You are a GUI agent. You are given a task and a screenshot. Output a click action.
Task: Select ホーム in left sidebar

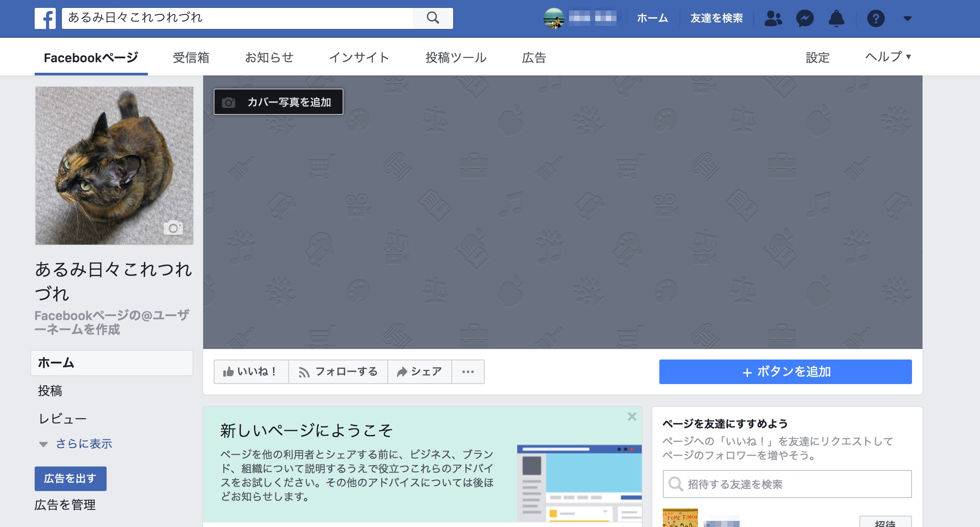click(112, 363)
